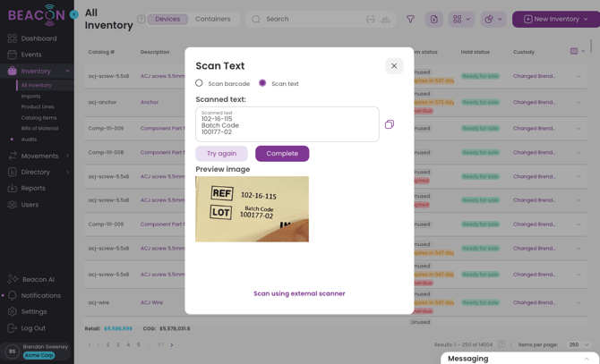Click the Comp-111-008 catalog number cell
This screenshot has height=364, width=600.
[106, 152]
